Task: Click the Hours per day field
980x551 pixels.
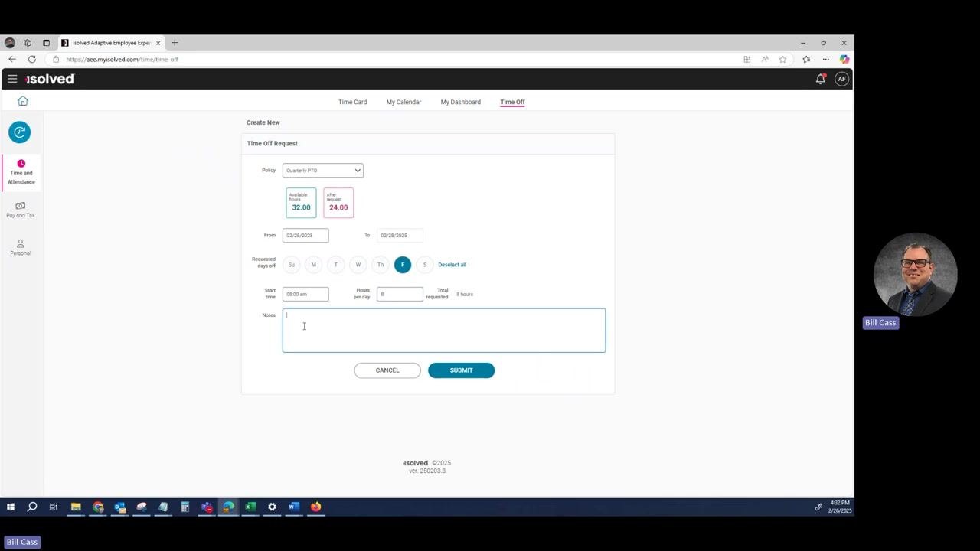Action: (x=400, y=294)
